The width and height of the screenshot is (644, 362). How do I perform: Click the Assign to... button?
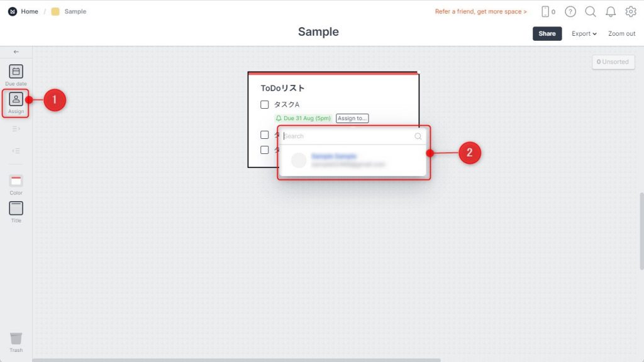click(352, 118)
